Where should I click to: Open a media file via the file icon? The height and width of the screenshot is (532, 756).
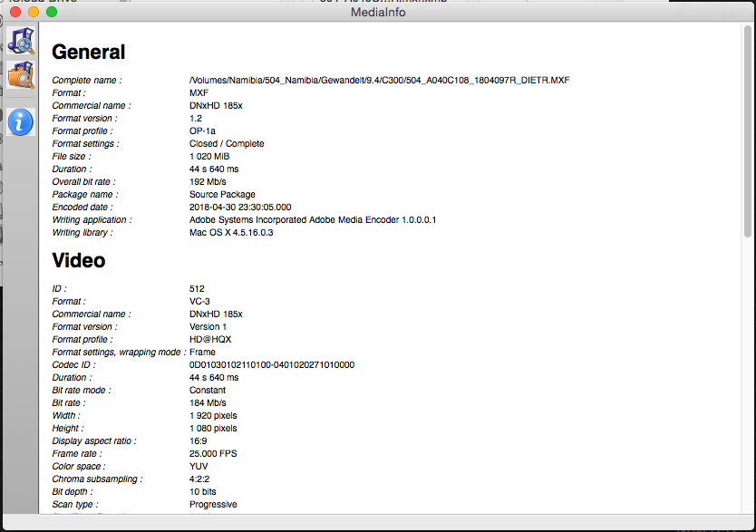(x=21, y=41)
